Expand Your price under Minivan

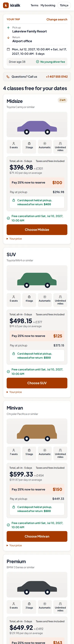(x=14, y=546)
